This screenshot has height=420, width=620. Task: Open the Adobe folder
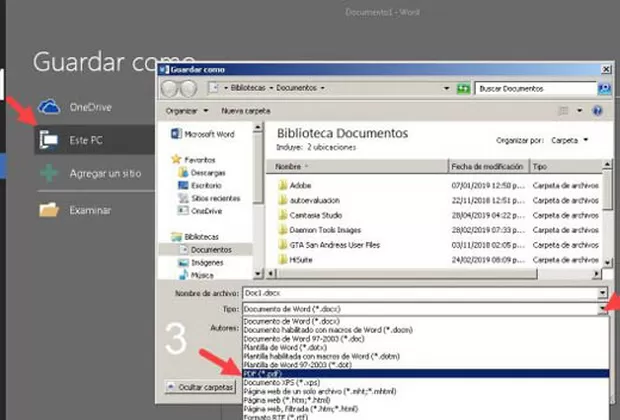(295, 185)
